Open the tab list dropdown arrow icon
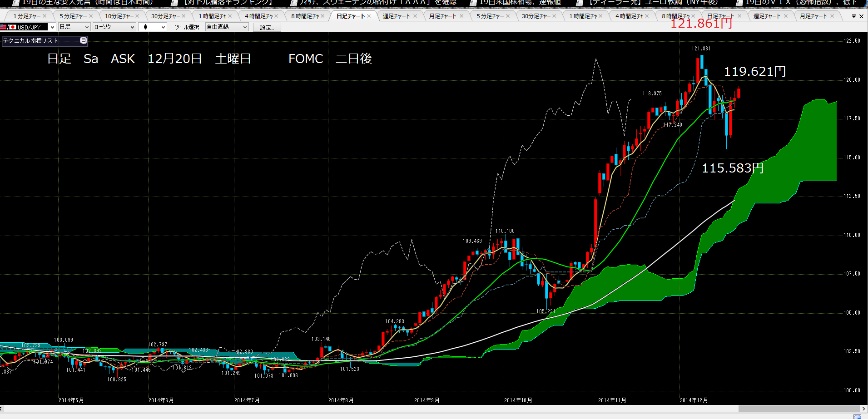868x419 pixels. coord(854,16)
